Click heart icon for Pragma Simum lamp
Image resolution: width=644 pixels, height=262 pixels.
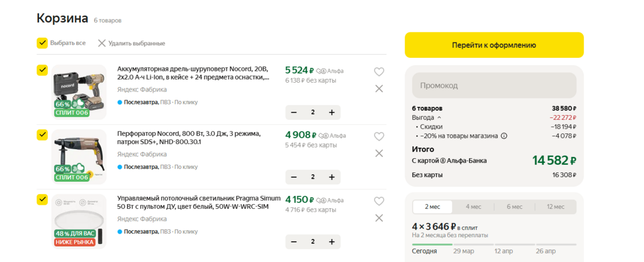click(x=379, y=201)
